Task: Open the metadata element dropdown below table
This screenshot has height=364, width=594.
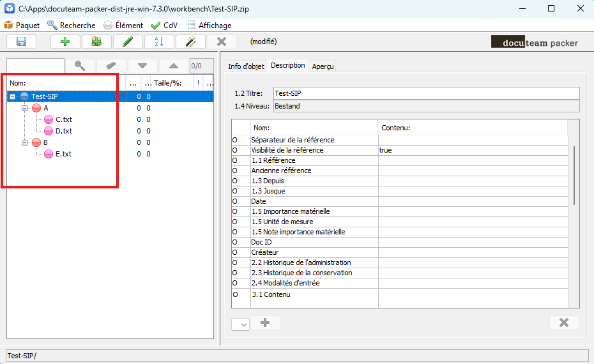Action: 241,324
